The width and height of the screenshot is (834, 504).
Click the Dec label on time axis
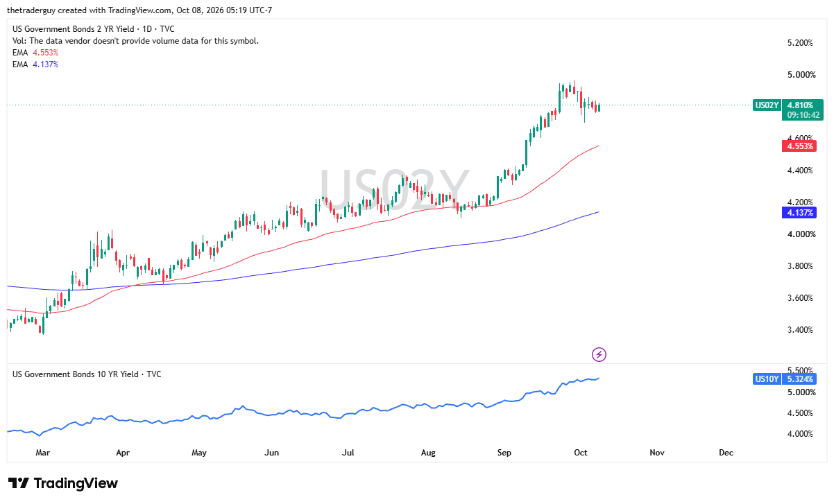(726, 453)
